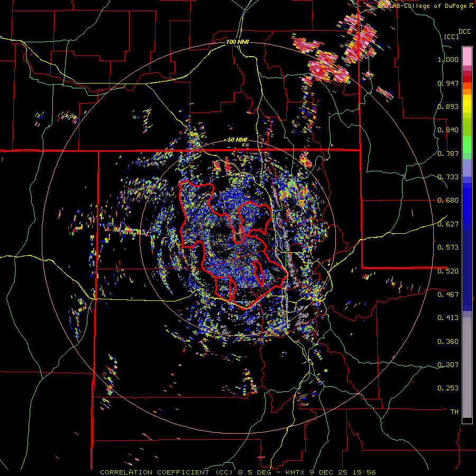Click the "0.680" color scale value
This screenshot has width=476, height=476.
click(448, 200)
